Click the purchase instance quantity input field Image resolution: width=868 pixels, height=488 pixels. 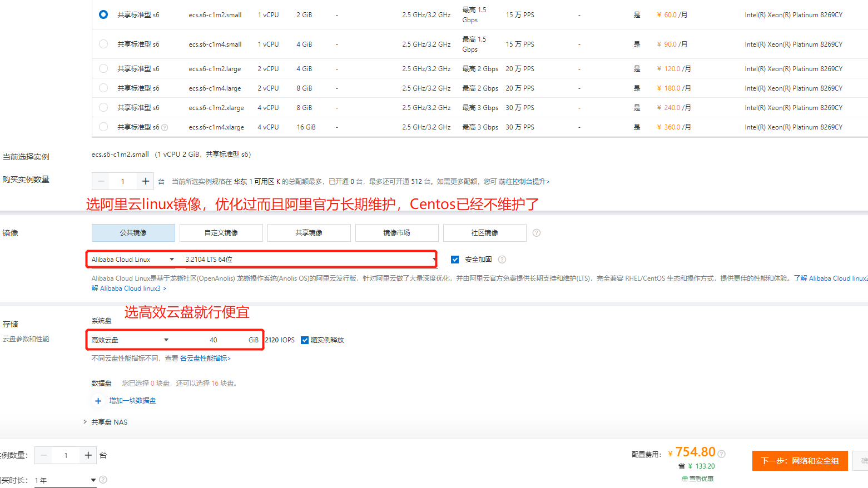123,181
